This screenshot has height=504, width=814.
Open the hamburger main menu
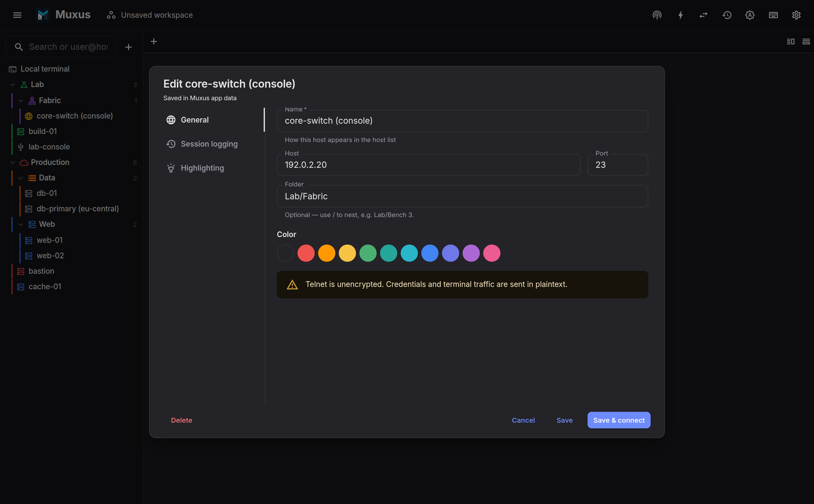(17, 15)
